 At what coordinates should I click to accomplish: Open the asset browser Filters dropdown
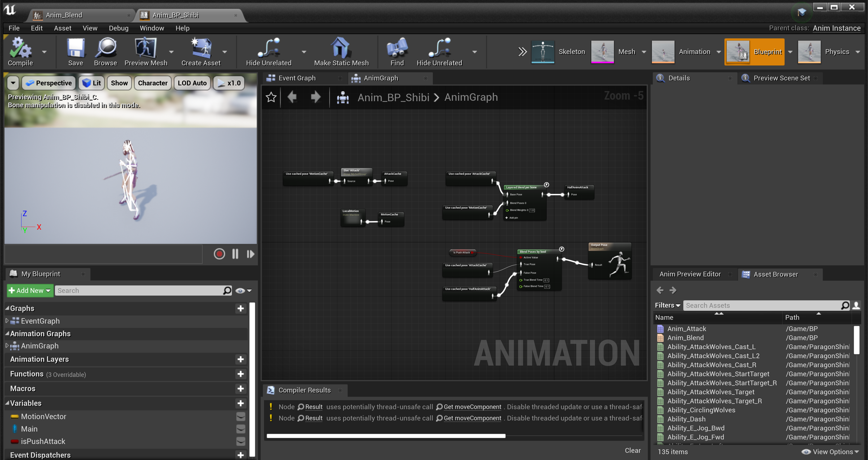click(x=667, y=306)
